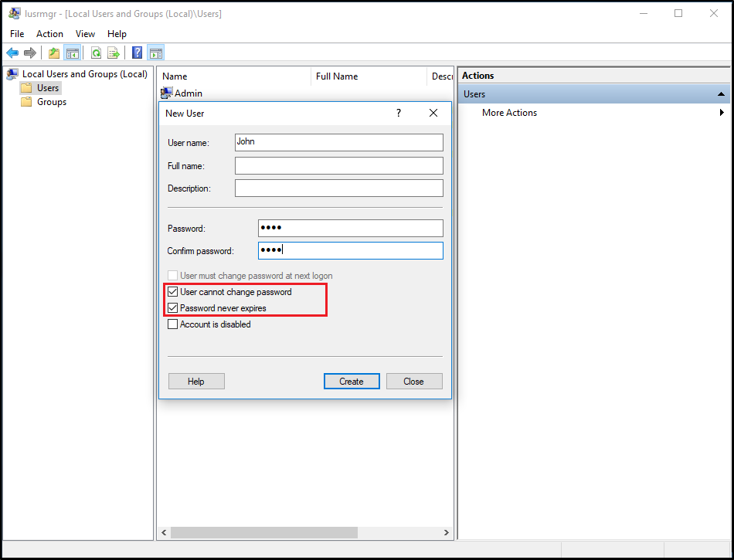Uncheck User cannot change password
The height and width of the screenshot is (560, 734).
click(x=173, y=292)
